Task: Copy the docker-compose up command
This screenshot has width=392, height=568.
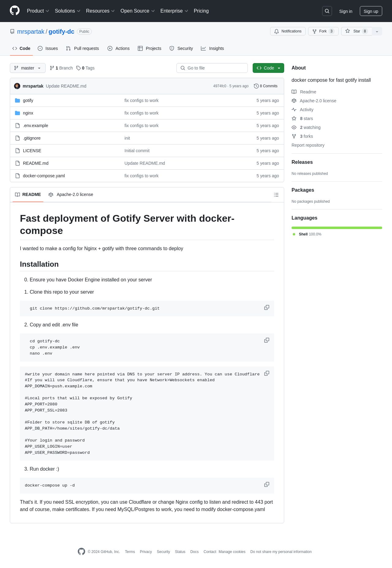Action: point(266,484)
